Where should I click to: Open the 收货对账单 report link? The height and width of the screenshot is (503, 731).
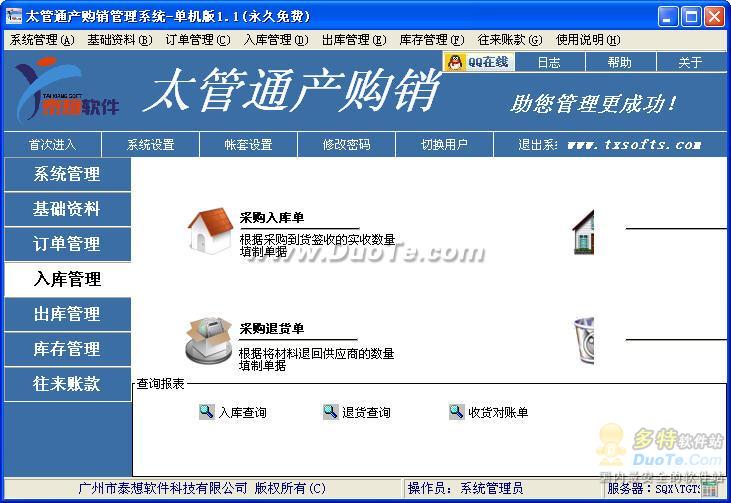pyautogui.click(x=498, y=412)
